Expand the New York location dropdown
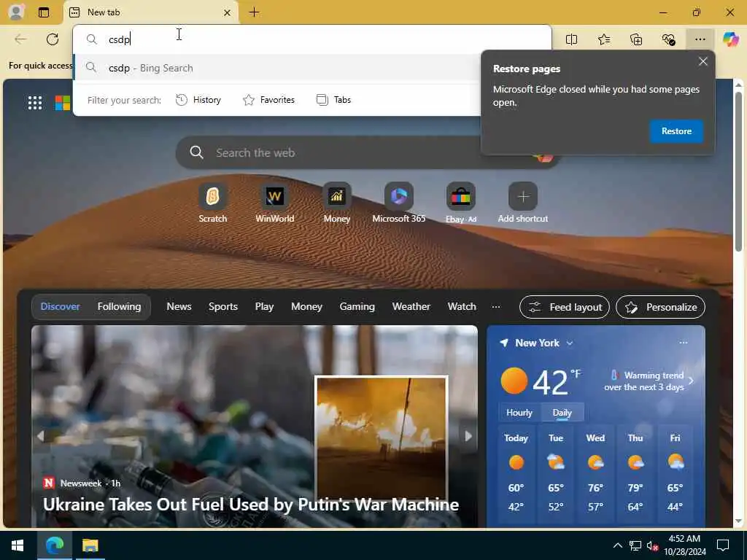This screenshot has width=747, height=560. [570, 343]
